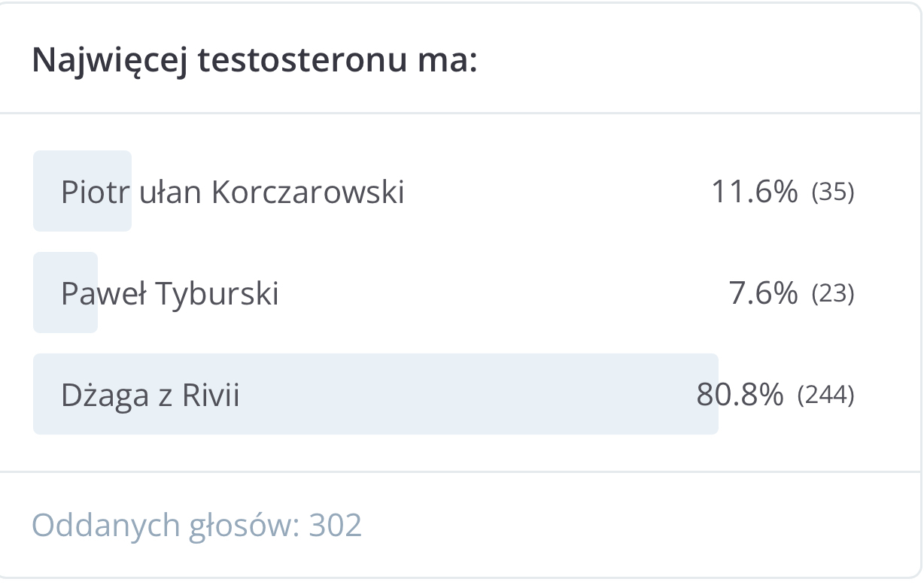Click the poll title "Najwięcej testosteronu ma:"

(254, 61)
